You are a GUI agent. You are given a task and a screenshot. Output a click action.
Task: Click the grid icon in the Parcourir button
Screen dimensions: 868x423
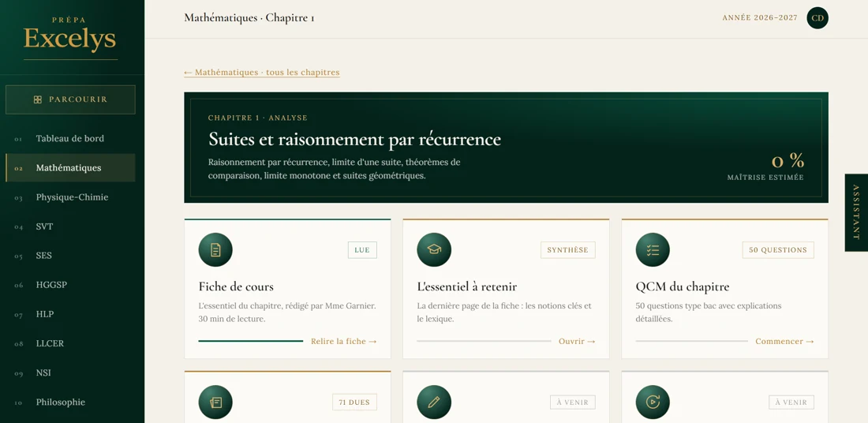click(x=38, y=99)
